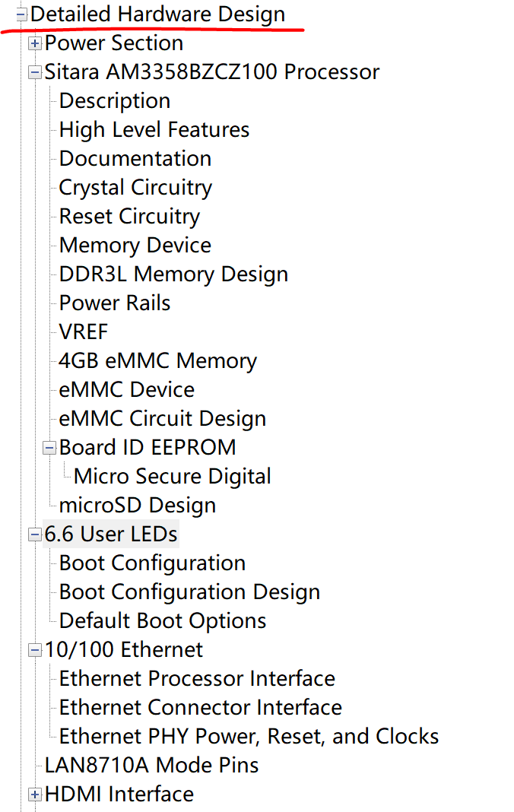This screenshot has height=812, width=514.
Task: Go to DDR3L Memory Design
Action: click(173, 274)
